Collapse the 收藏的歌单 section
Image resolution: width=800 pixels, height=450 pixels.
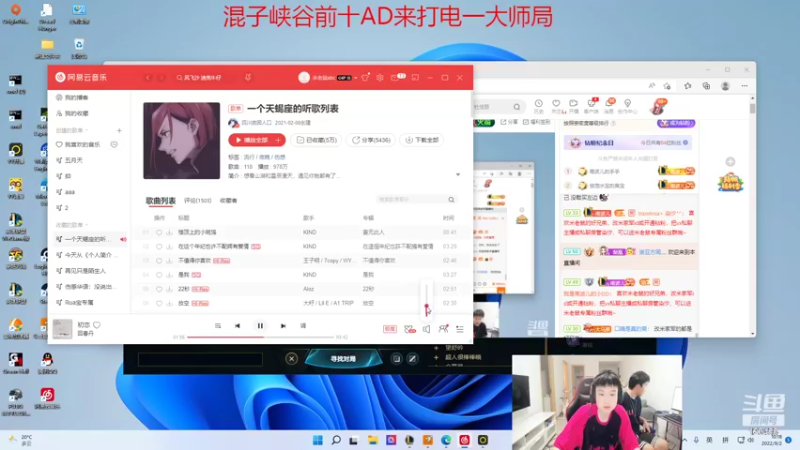(x=72, y=225)
